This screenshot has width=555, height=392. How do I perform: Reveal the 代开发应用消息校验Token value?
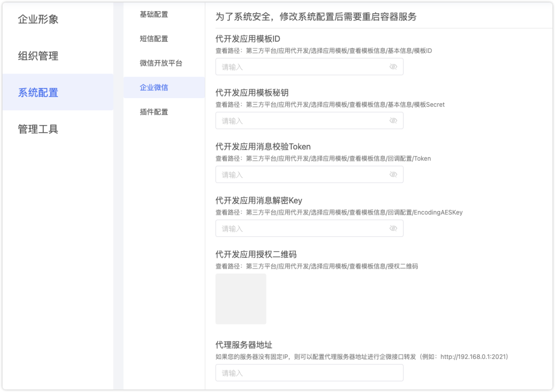click(x=393, y=175)
